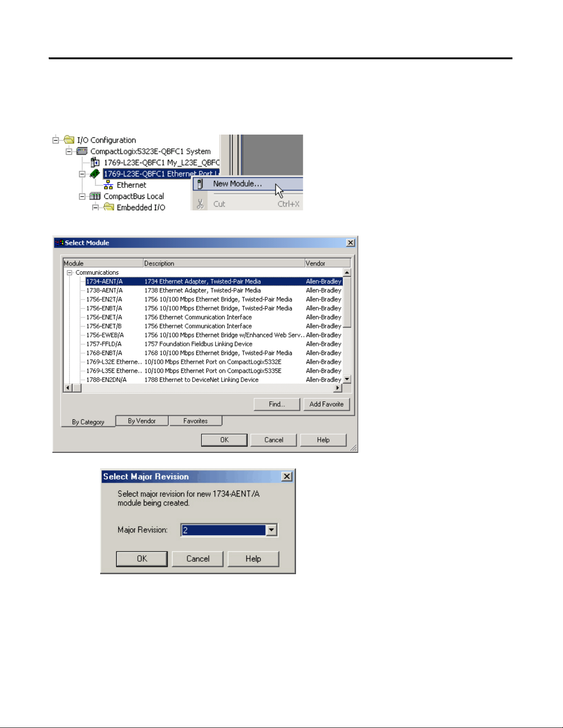Select the 1756-EWEB/A module row
Viewport: 563px width, 728px height.
tap(214, 335)
